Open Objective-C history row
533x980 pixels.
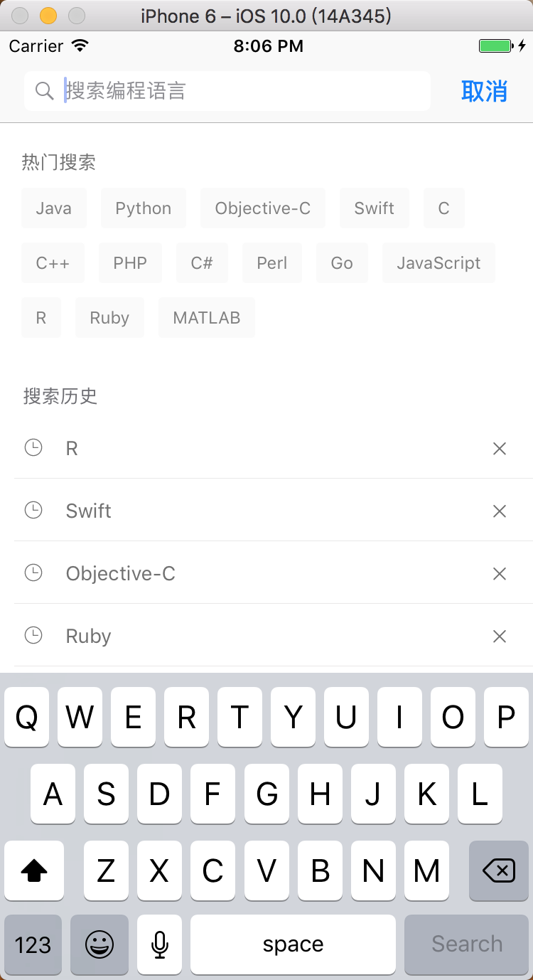pos(273,573)
